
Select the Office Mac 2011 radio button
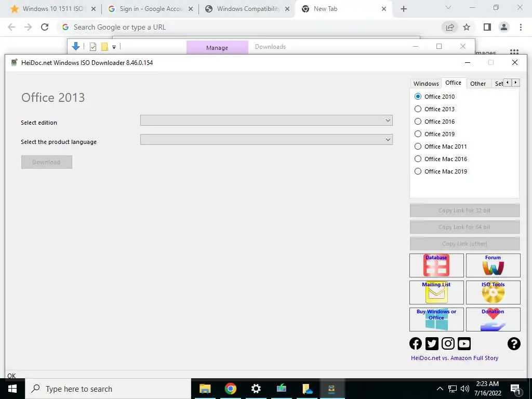point(418,146)
